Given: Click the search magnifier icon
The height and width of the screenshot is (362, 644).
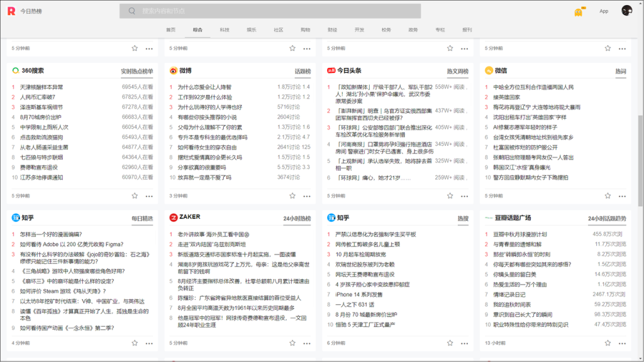Looking at the screenshot, I should (x=132, y=11).
